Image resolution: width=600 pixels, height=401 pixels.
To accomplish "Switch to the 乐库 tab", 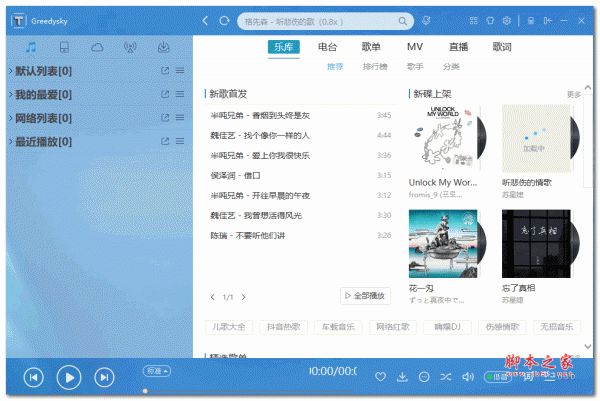I will (284, 47).
